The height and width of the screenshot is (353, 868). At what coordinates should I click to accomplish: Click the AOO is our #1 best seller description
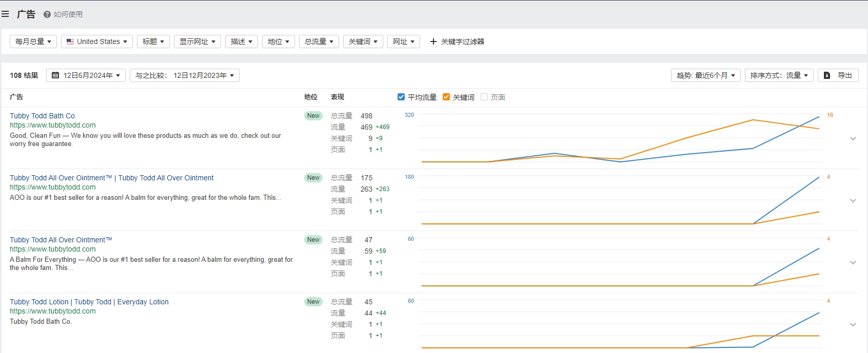(x=145, y=197)
